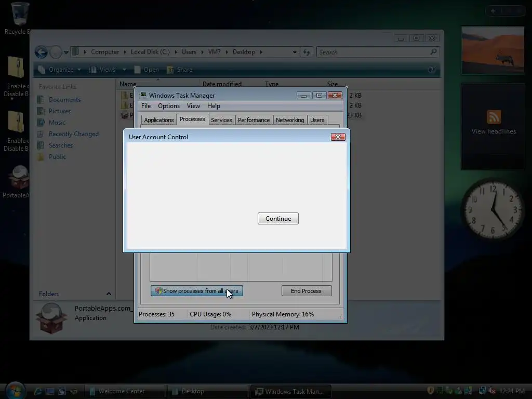Open the Windows Start menu orb
532x399 pixels.
pos(15,390)
